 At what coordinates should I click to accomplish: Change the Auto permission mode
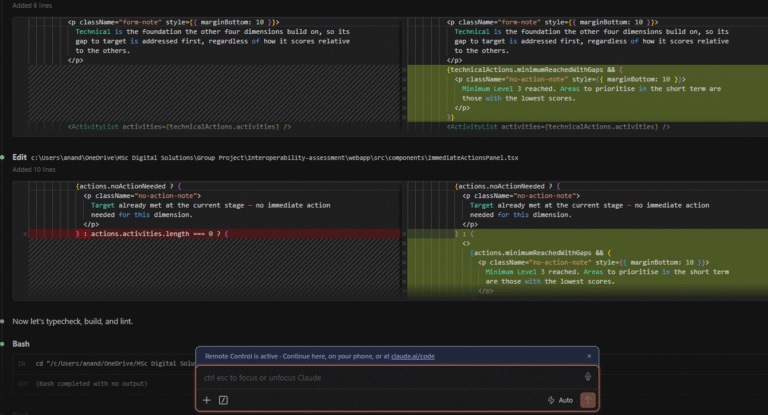[560, 400]
